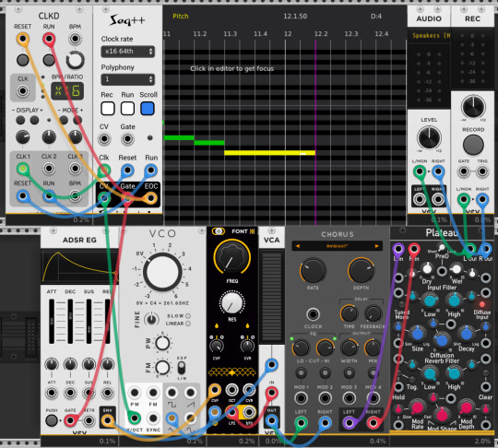
Task: Click the FONT RES knob
Action: pos(231,303)
